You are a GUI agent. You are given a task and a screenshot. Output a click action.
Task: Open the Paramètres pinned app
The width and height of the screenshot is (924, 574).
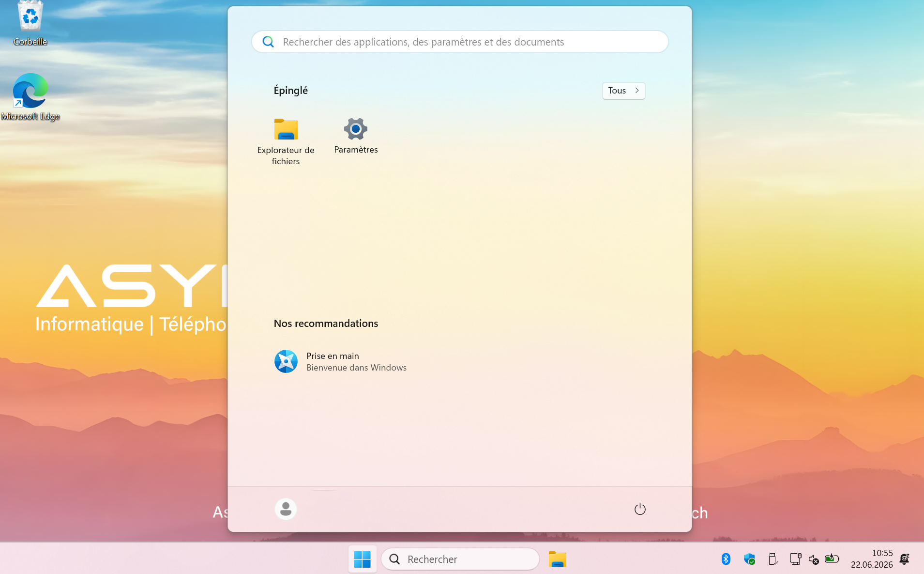(356, 136)
